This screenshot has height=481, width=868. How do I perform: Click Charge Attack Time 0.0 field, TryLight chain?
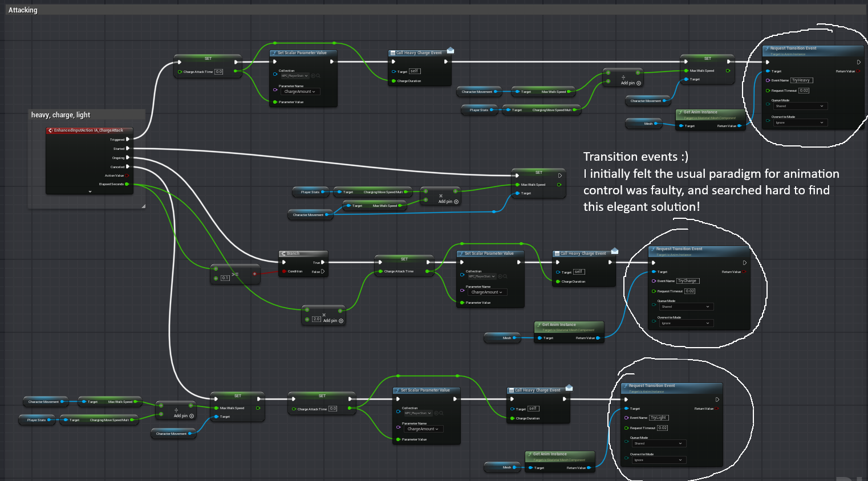tap(333, 409)
